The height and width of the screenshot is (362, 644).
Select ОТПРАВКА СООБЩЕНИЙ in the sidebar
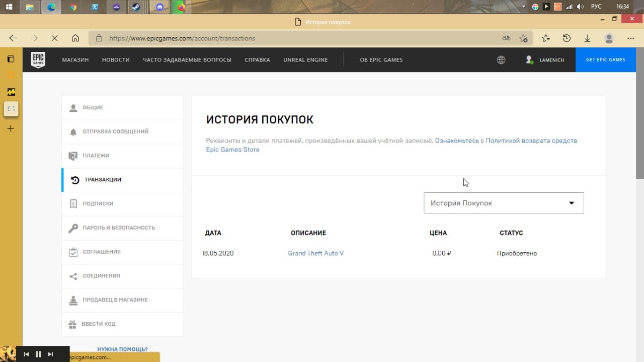click(123, 132)
